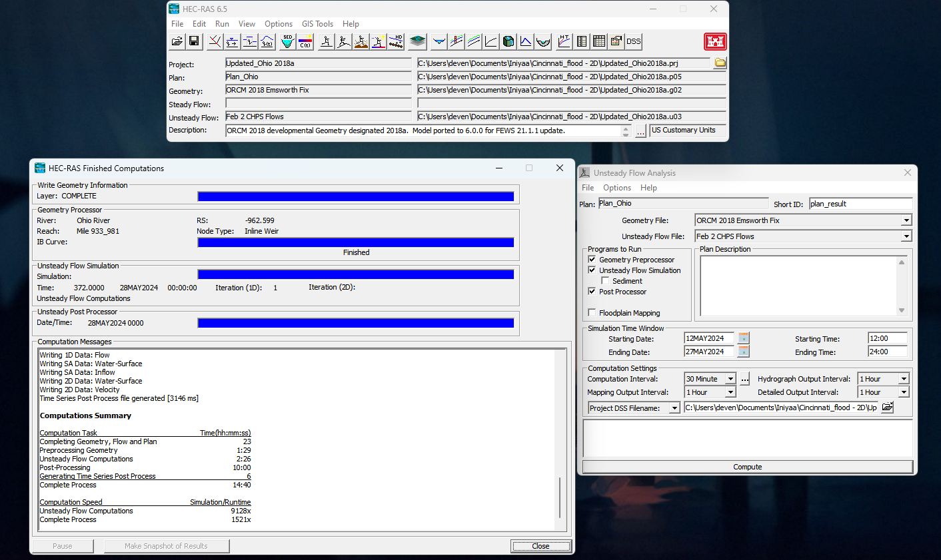Image resolution: width=941 pixels, height=560 pixels.
Task: Browse for project with yellow folder icon
Action: tap(720, 63)
